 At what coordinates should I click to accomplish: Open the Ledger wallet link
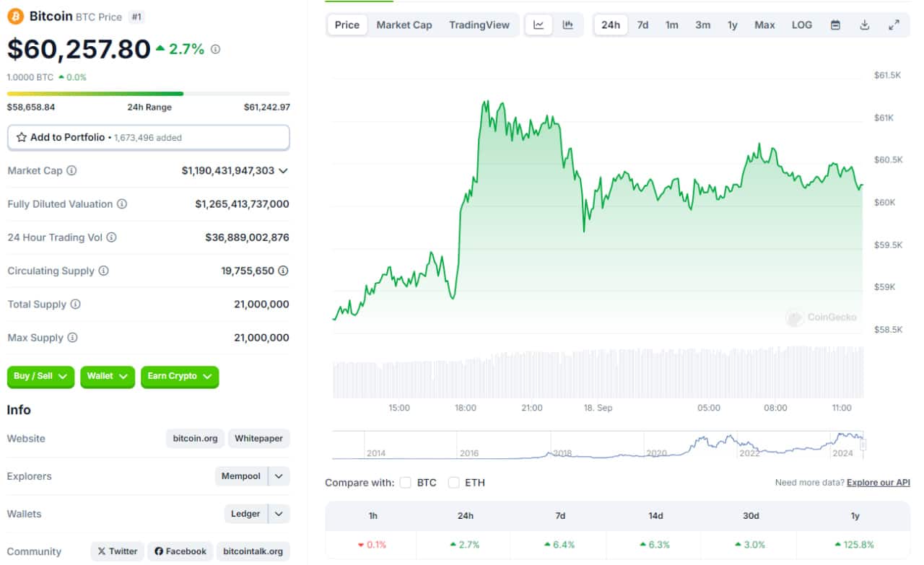click(245, 514)
